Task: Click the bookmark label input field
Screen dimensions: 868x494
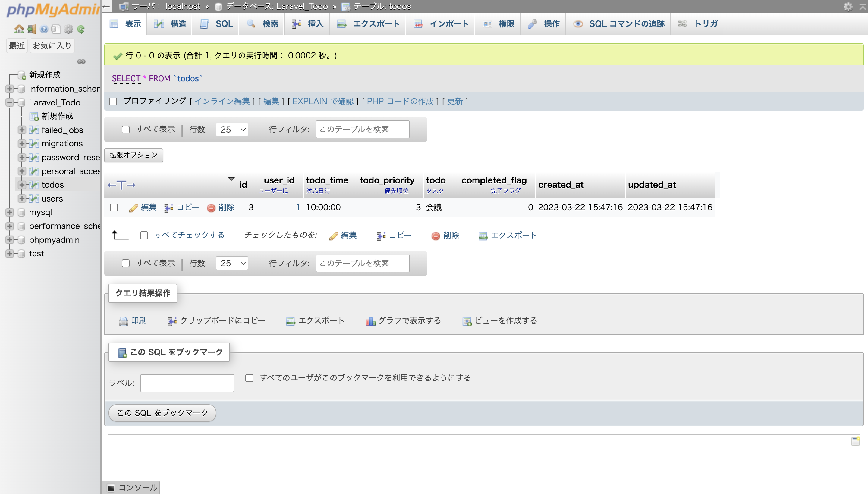Action: (x=187, y=383)
